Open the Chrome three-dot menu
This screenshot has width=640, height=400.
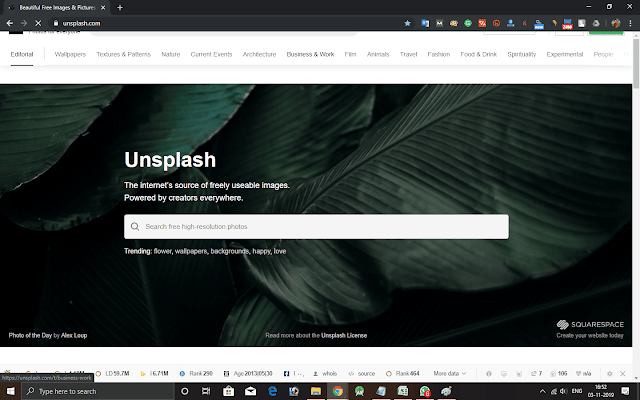630,23
